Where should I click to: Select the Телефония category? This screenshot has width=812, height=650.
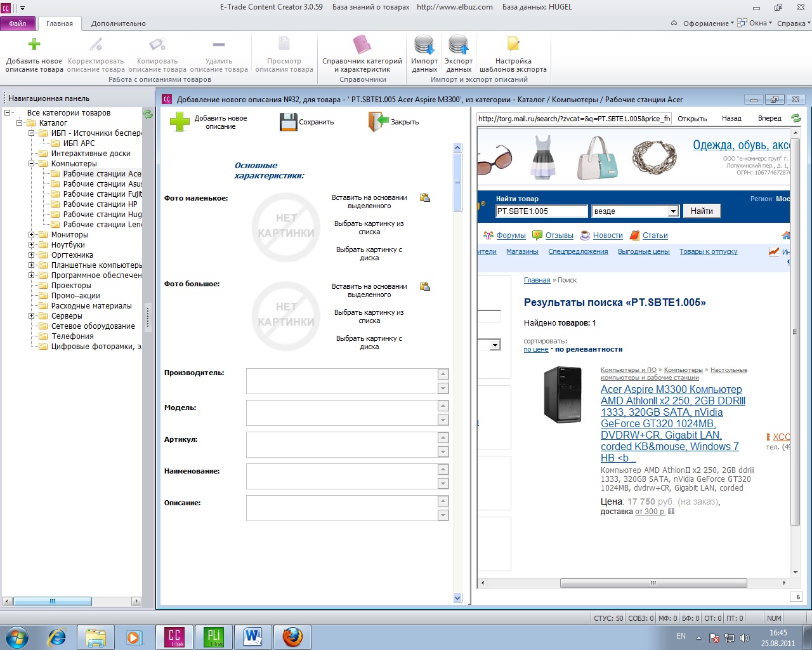(x=72, y=336)
